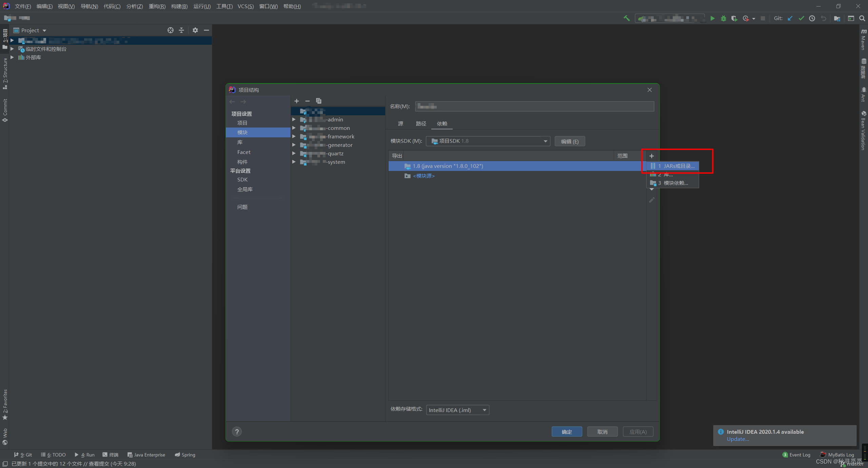
Task: Click the Update... link in notification
Action: click(738, 439)
